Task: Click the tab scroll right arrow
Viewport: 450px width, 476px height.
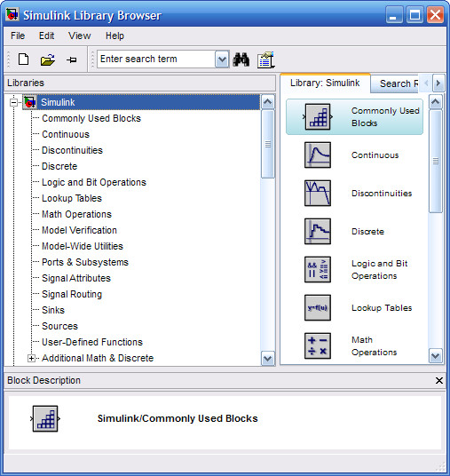Action: [438, 83]
